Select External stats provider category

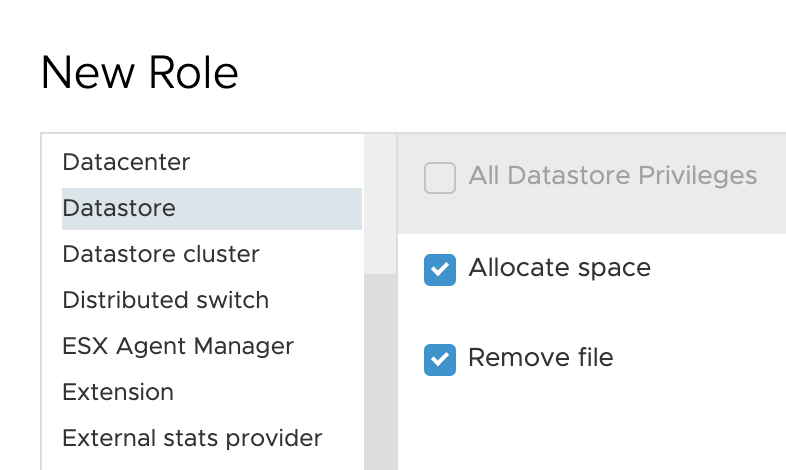(x=192, y=438)
